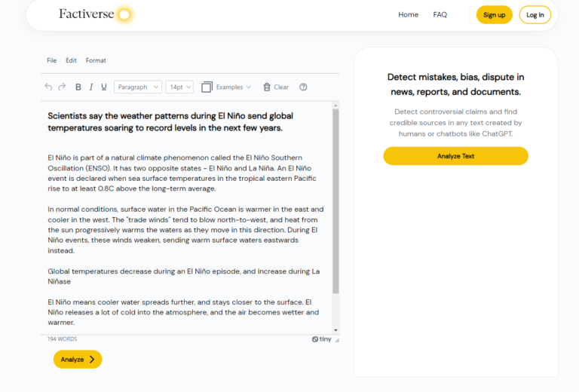Click the undo arrow icon
Image resolution: width=579 pixels, height=392 pixels.
[49, 87]
